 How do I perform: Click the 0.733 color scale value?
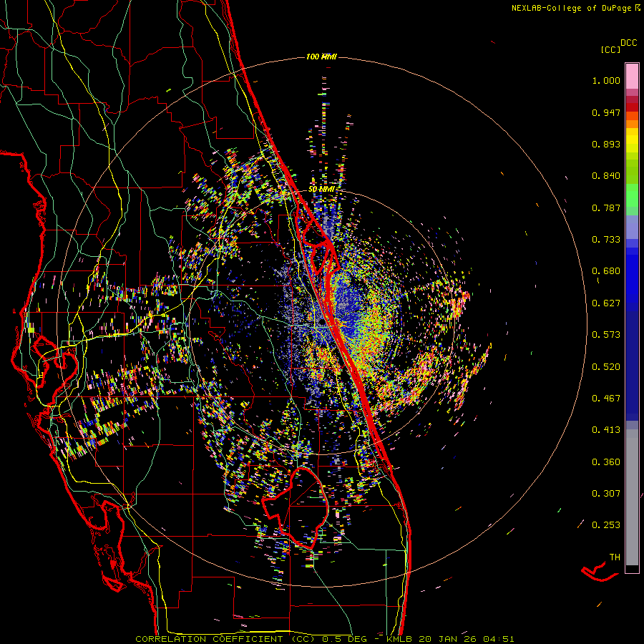606,240
